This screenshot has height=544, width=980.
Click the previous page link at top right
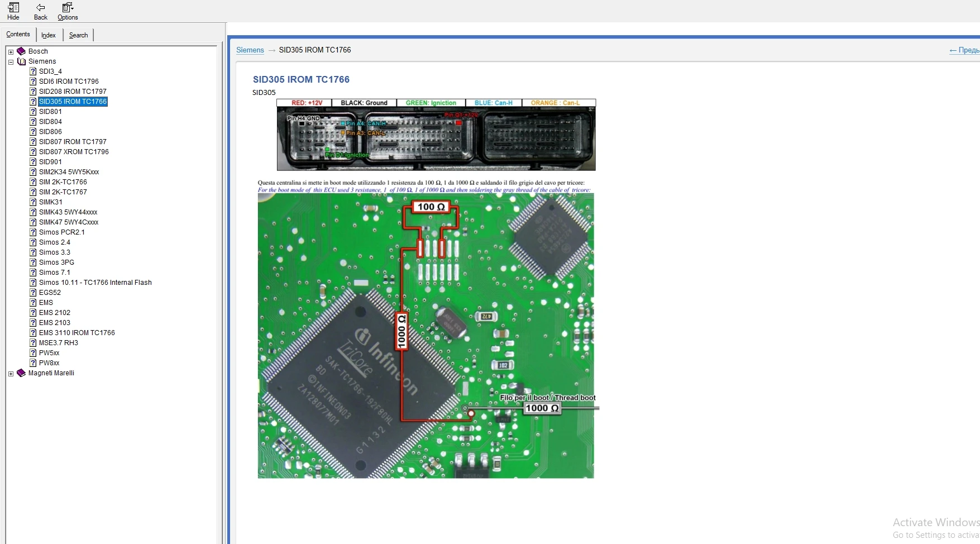(964, 50)
